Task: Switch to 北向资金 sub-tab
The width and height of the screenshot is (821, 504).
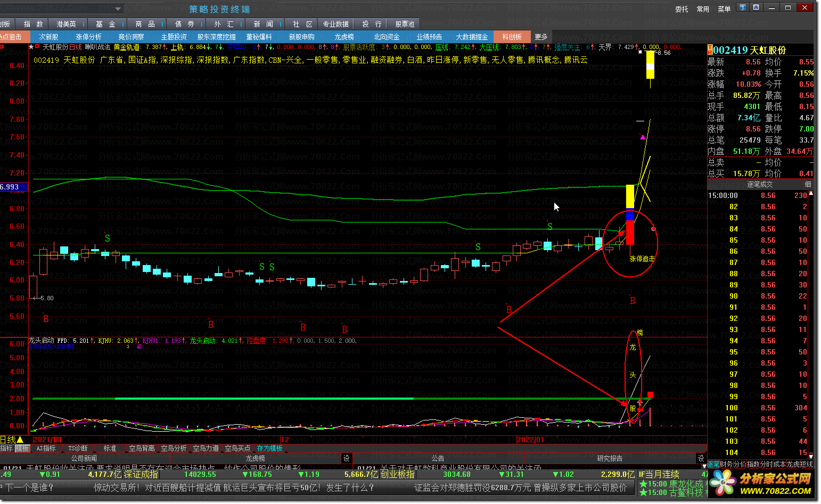Action: (387, 37)
